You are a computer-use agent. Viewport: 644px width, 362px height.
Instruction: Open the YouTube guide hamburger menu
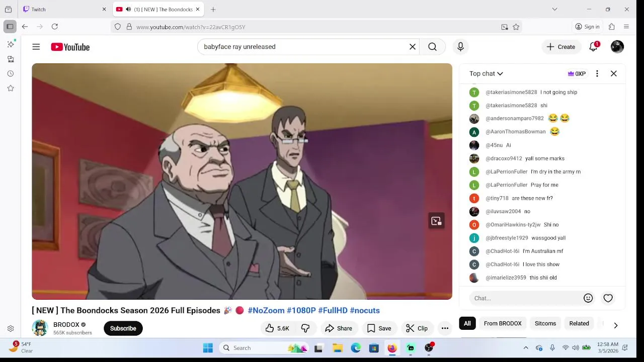pyautogui.click(x=36, y=47)
